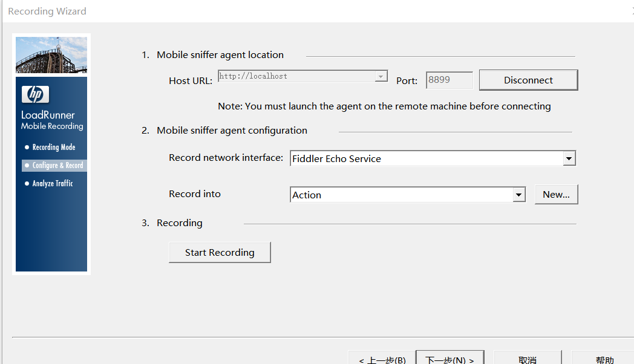The height and width of the screenshot is (364, 634).
Task: Open the Host URL dropdown arrow
Action: [x=381, y=76]
